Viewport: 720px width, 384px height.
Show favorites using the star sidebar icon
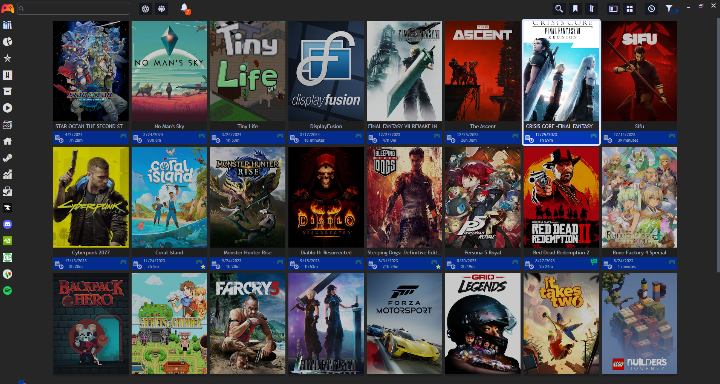click(x=7, y=58)
